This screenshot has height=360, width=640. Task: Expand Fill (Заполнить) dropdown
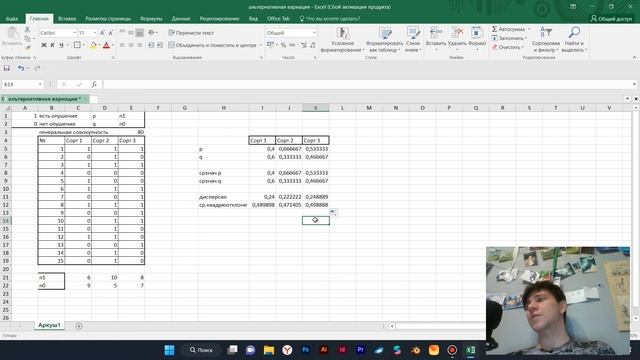525,38
